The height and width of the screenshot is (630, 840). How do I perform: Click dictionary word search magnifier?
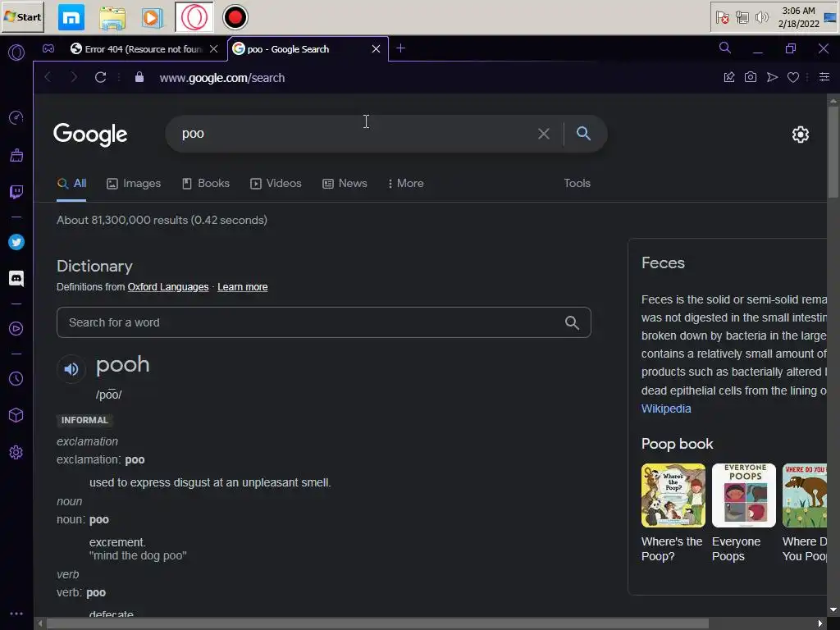tap(572, 322)
